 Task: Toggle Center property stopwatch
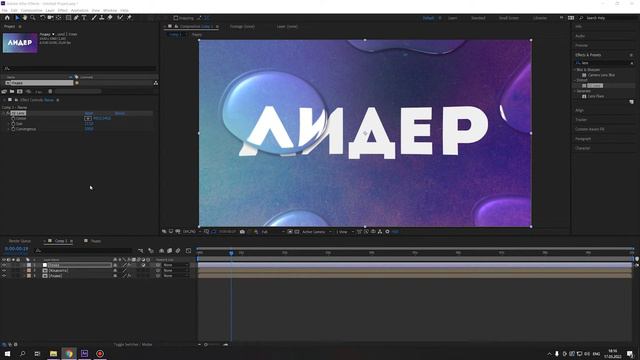13,118
